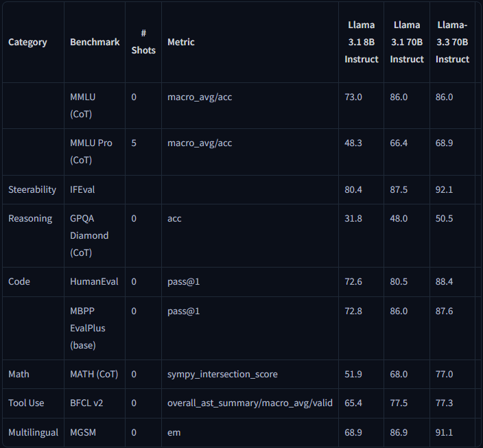The image size is (483, 448).
Task: Select the Llama 3.1 70B Instruct header
Action: pyautogui.click(x=407, y=42)
